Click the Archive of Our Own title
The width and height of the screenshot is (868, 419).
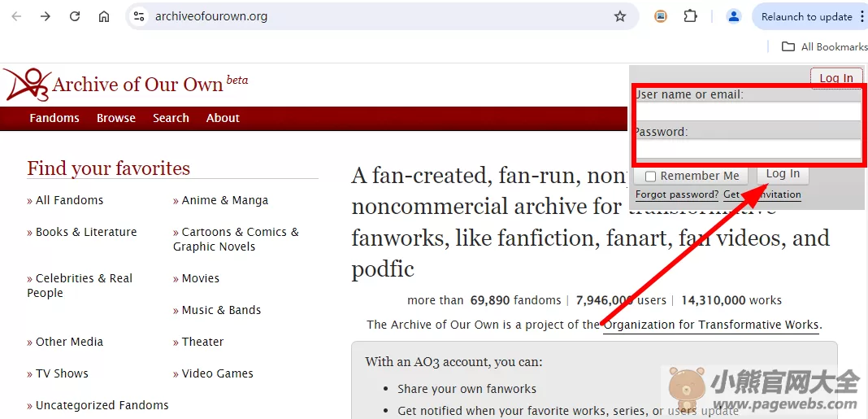coord(137,85)
